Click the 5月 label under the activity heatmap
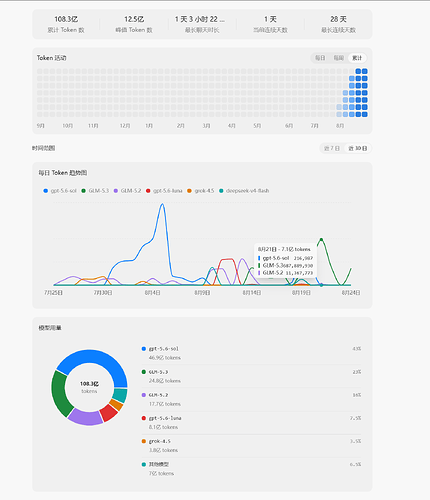Screen dimensions: 430x500 pyautogui.click(x=257, y=126)
